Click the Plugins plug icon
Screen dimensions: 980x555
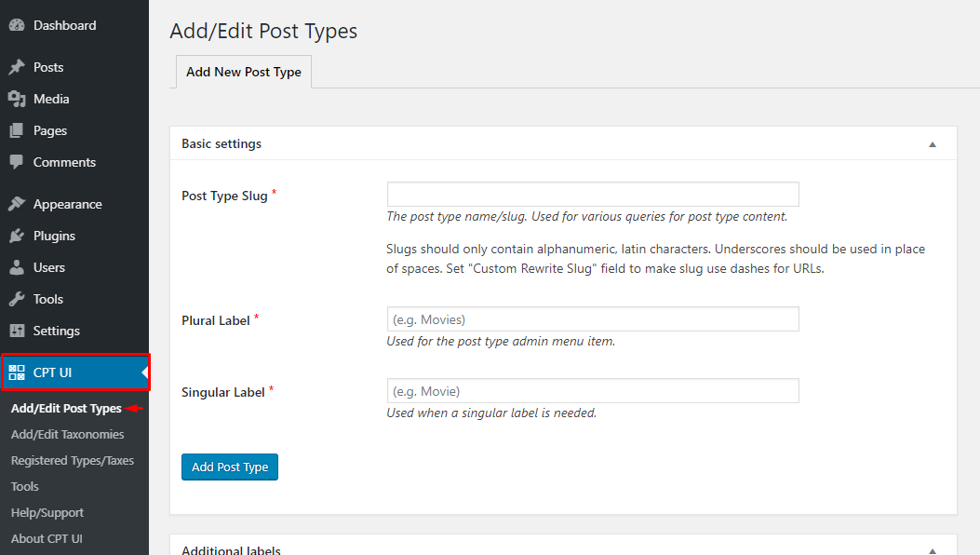(x=17, y=237)
